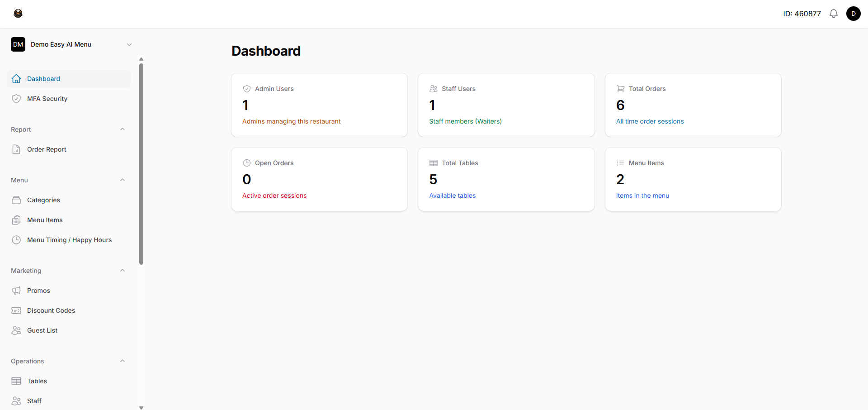Click 'Staff members (Waiters)' text
The width and height of the screenshot is (868, 410).
[465, 121]
